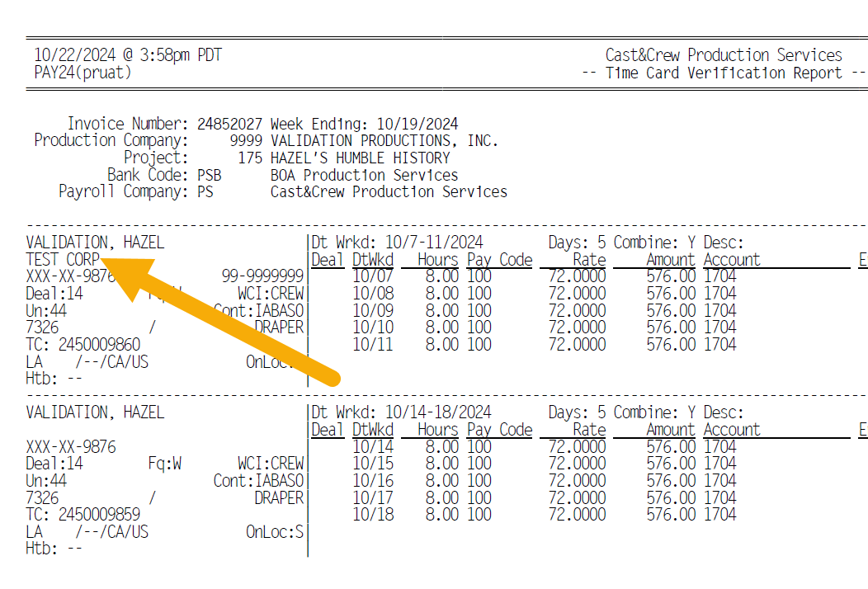Click the 99-9999999 tax ID number

(x=263, y=276)
